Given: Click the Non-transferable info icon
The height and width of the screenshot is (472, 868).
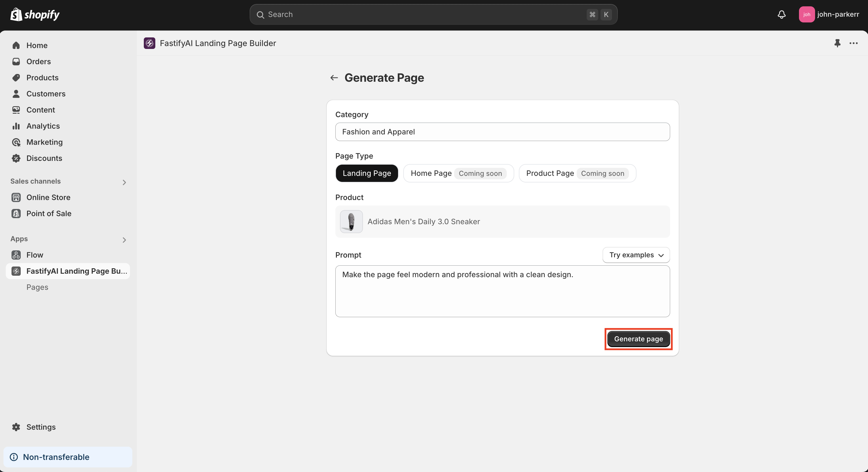Looking at the screenshot, I should point(14,457).
